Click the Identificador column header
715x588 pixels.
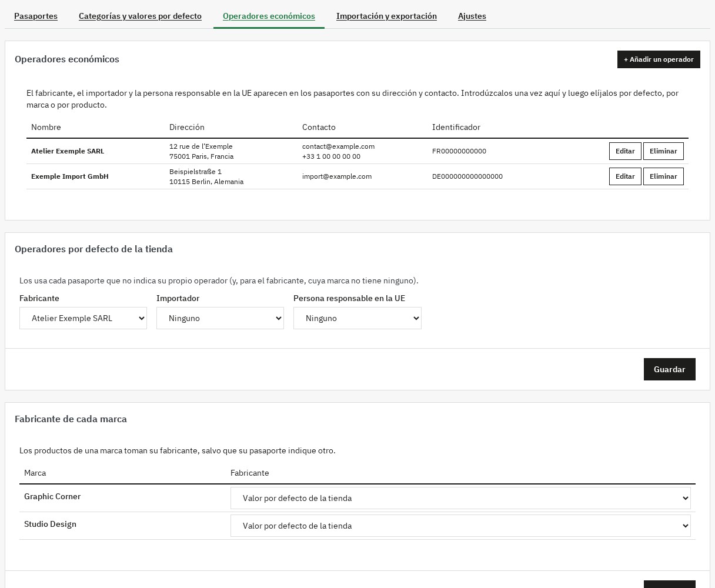tap(456, 127)
